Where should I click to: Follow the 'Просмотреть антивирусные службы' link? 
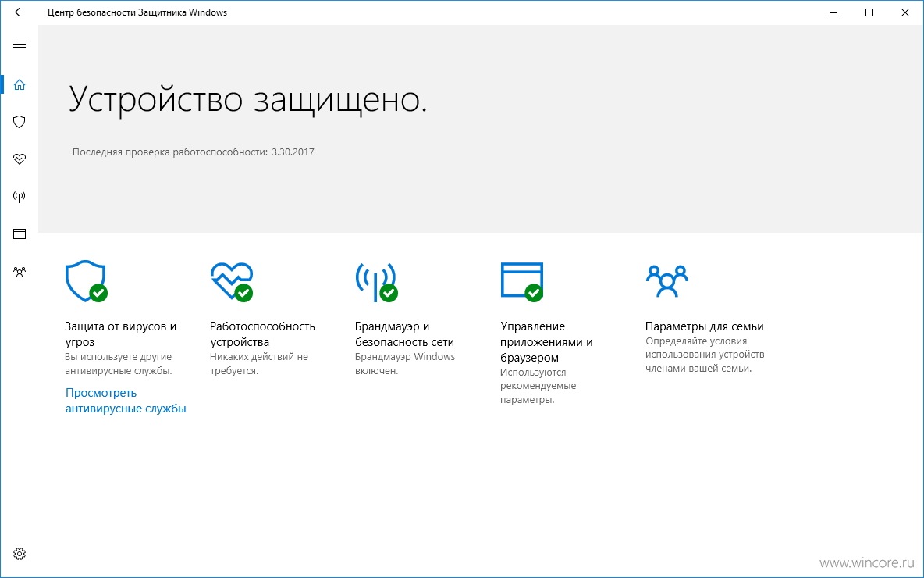(126, 401)
